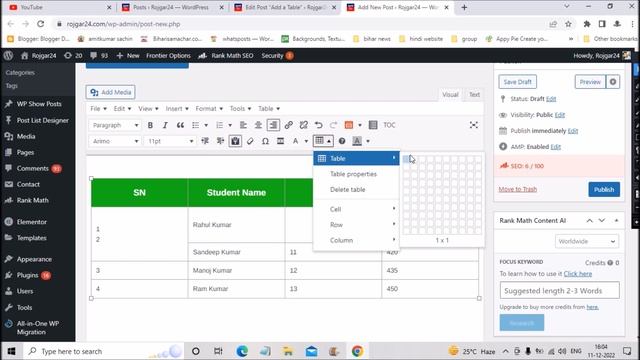Toggle italic formatting in editor toolbar
Viewport: 640px width, 360px height.
point(165,125)
